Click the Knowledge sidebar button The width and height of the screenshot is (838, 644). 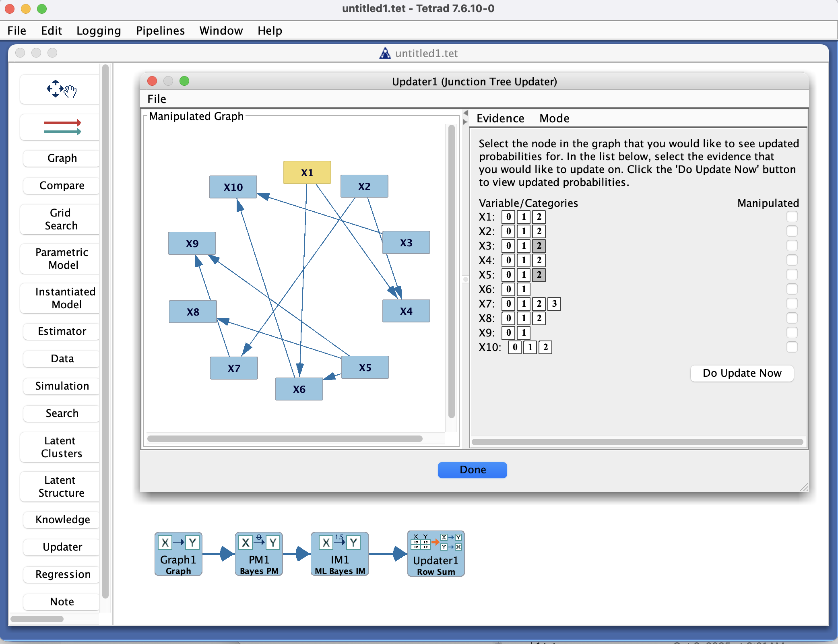point(62,520)
